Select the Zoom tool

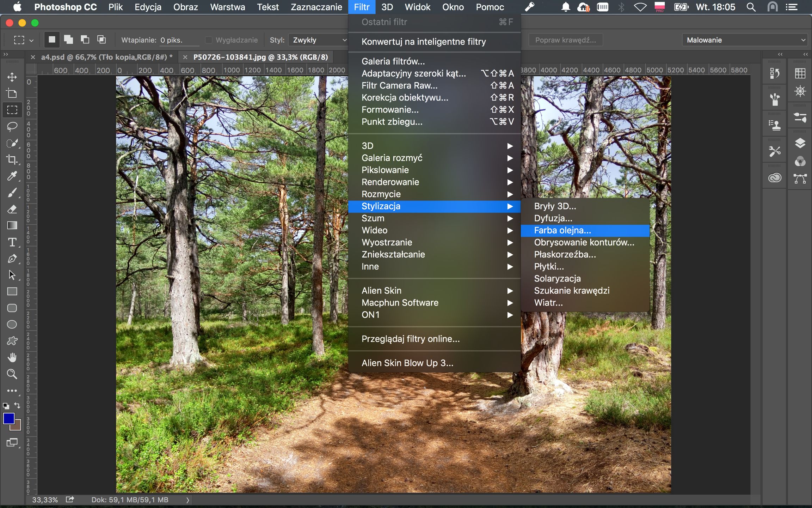click(x=12, y=374)
